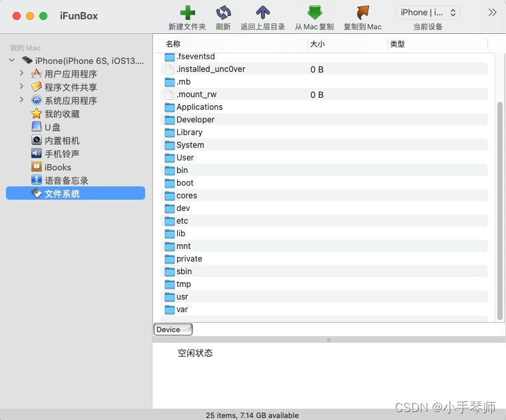Select the cores folder row
This screenshot has width=506, height=420.
point(324,196)
